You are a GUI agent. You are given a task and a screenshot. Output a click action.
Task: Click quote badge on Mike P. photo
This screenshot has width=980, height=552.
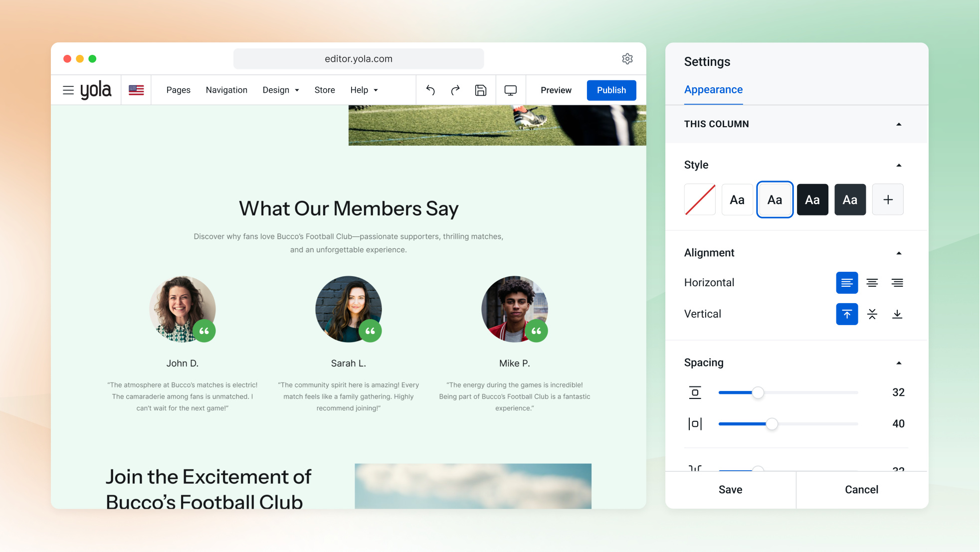tap(536, 331)
